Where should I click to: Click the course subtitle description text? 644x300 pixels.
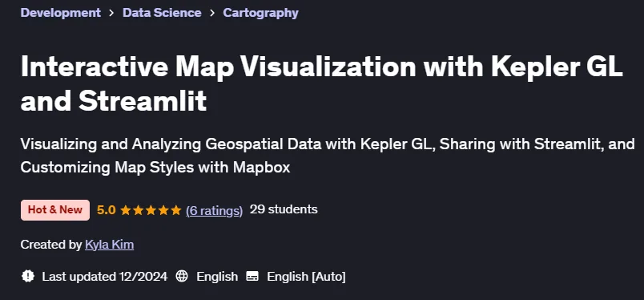coord(328,156)
